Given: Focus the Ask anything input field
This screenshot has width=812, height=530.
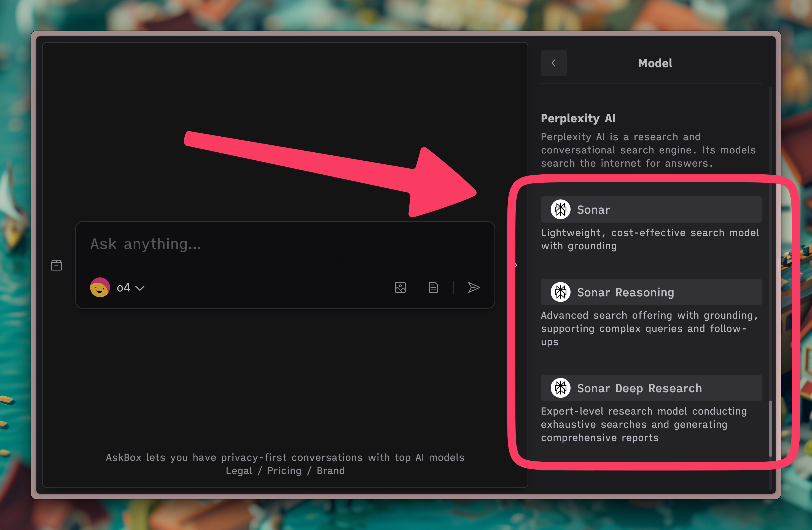Looking at the screenshot, I should [x=285, y=244].
